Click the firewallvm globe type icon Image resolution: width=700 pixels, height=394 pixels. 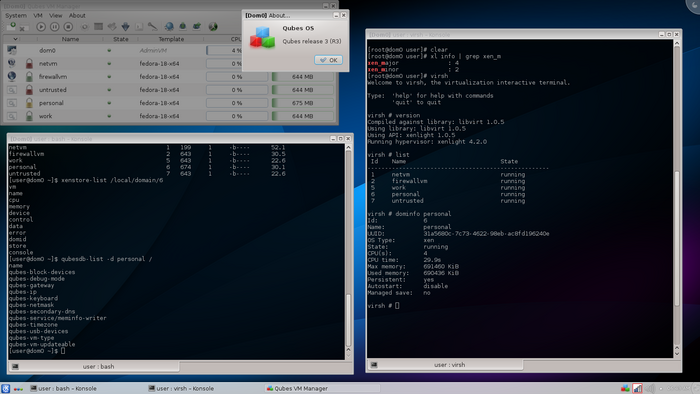pos(12,76)
